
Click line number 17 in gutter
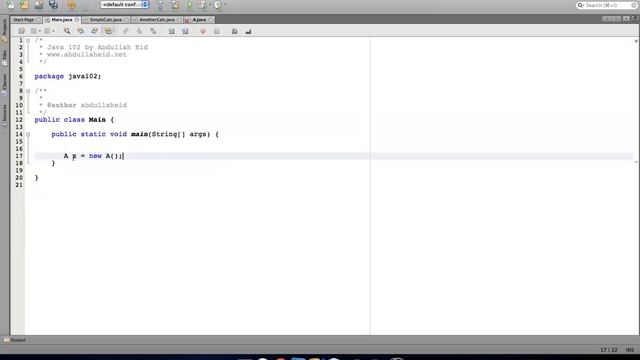coord(19,156)
